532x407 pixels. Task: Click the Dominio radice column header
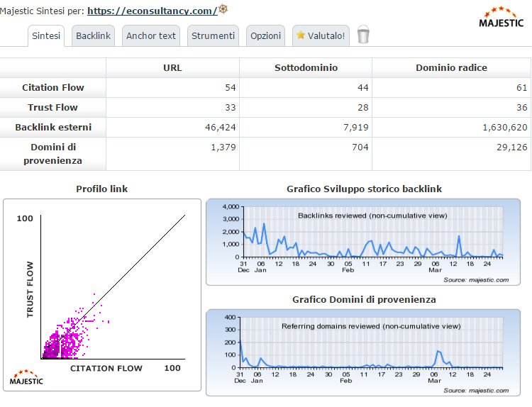pos(452,68)
